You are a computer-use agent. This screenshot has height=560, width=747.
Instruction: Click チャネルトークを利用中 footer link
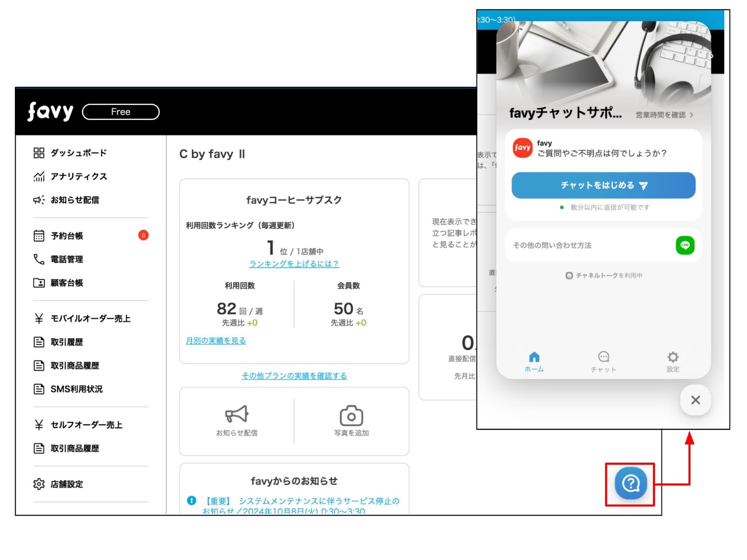point(604,275)
